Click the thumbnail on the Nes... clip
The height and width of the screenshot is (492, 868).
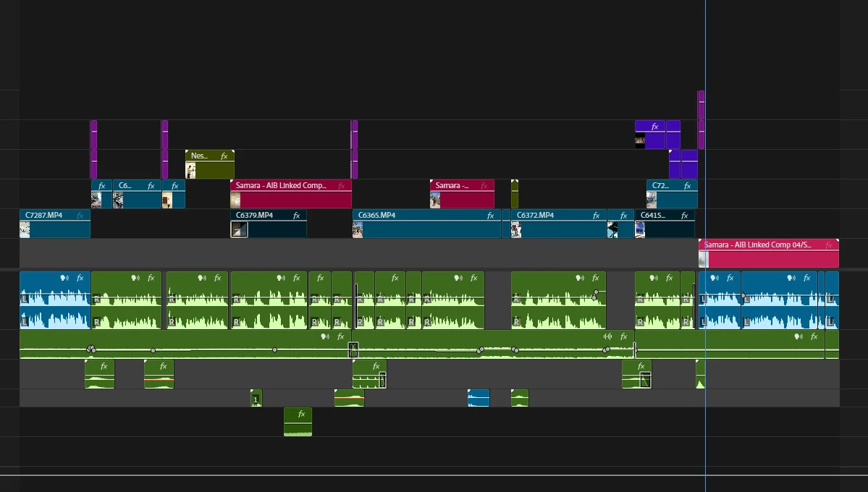(x=190, y=171)
